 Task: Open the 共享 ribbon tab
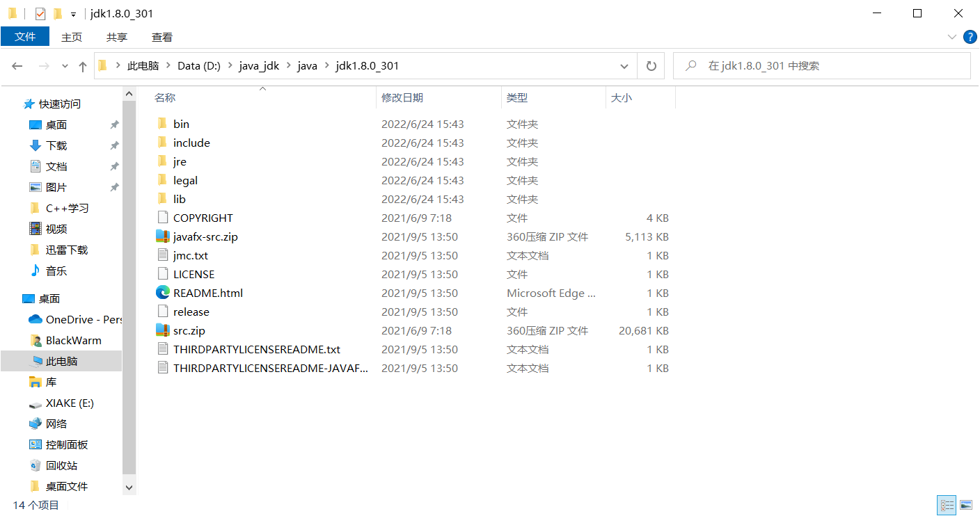coord(117,37)
